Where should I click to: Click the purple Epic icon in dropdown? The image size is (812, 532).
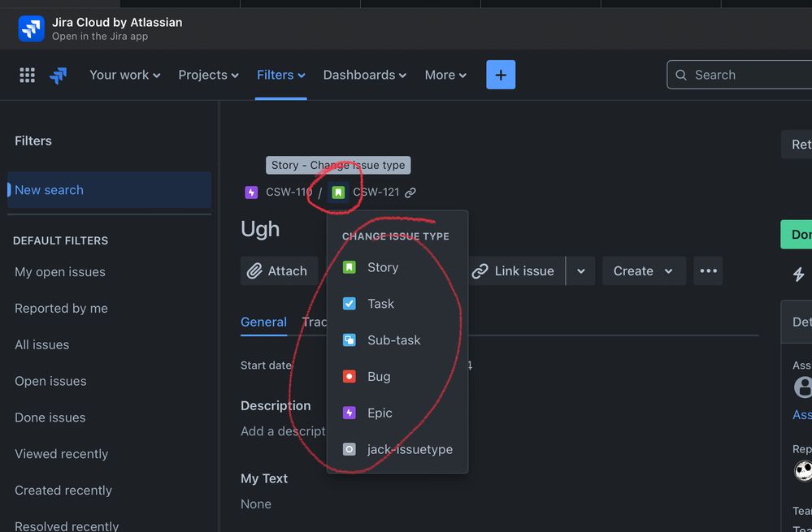click(349, 413)
